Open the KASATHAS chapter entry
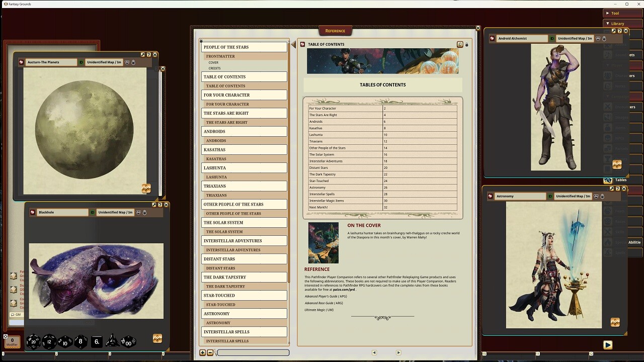Screen dimensions: 644x362 tap(244, 149)
